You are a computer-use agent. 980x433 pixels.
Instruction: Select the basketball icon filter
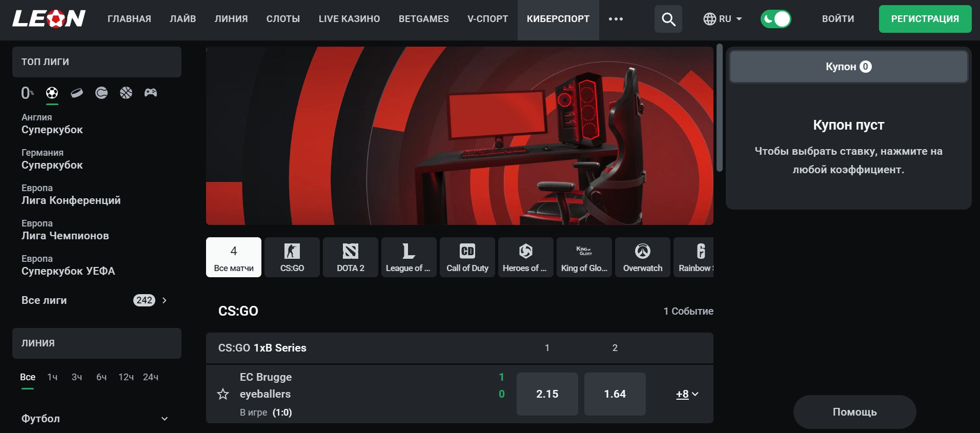(126, 93)
